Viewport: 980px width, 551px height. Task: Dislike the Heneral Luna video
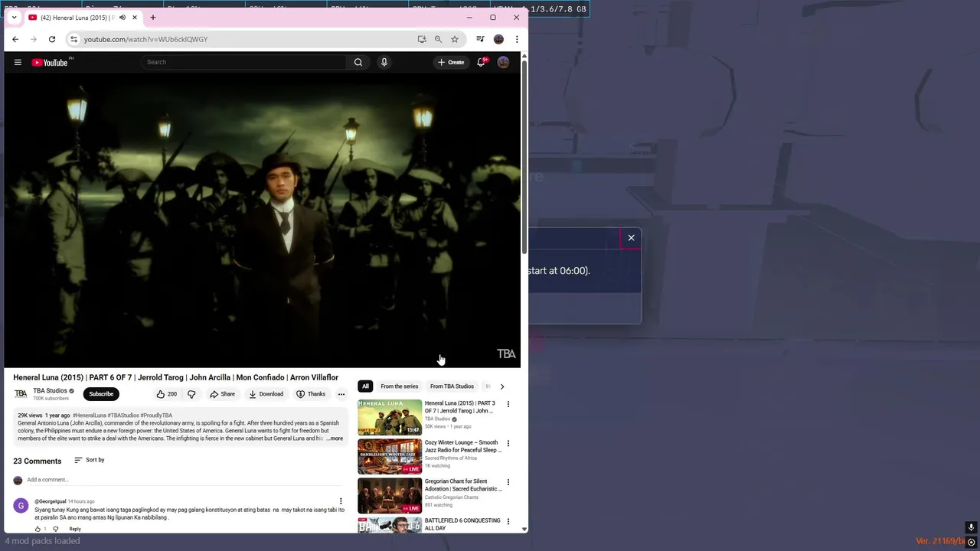(191, 394)
